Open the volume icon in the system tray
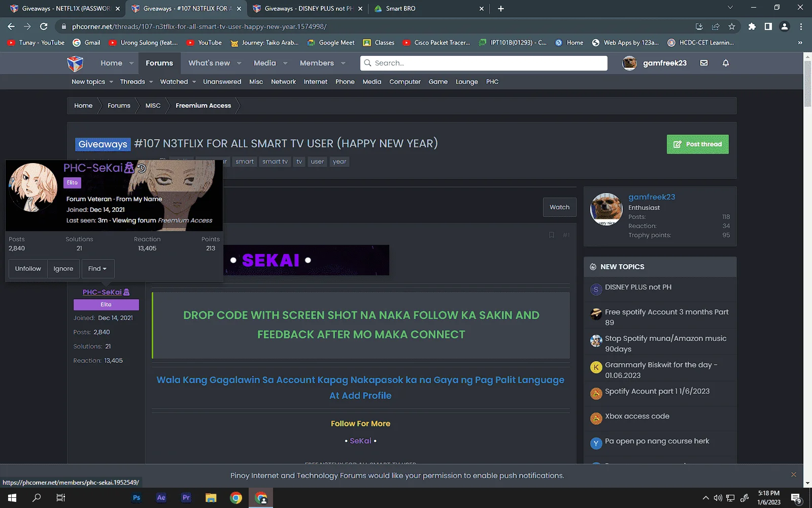Viewport: 812px width, 508px height. click(718, 498)
